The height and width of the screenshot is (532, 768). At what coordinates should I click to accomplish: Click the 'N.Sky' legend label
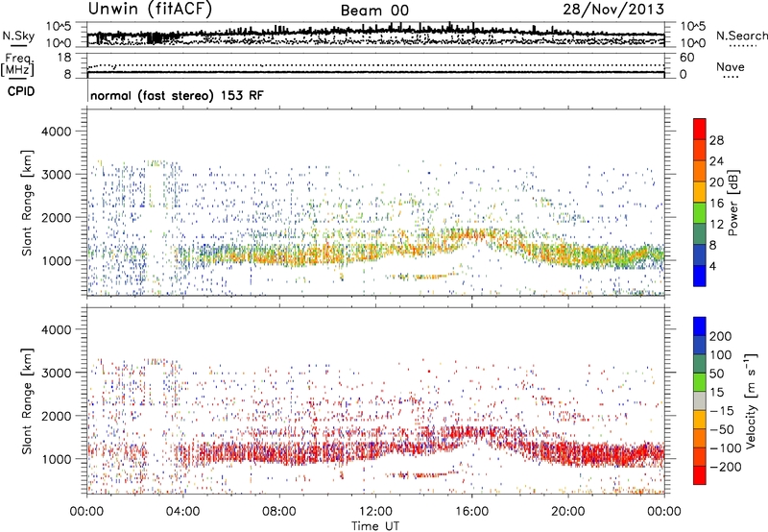pos(18,36)
